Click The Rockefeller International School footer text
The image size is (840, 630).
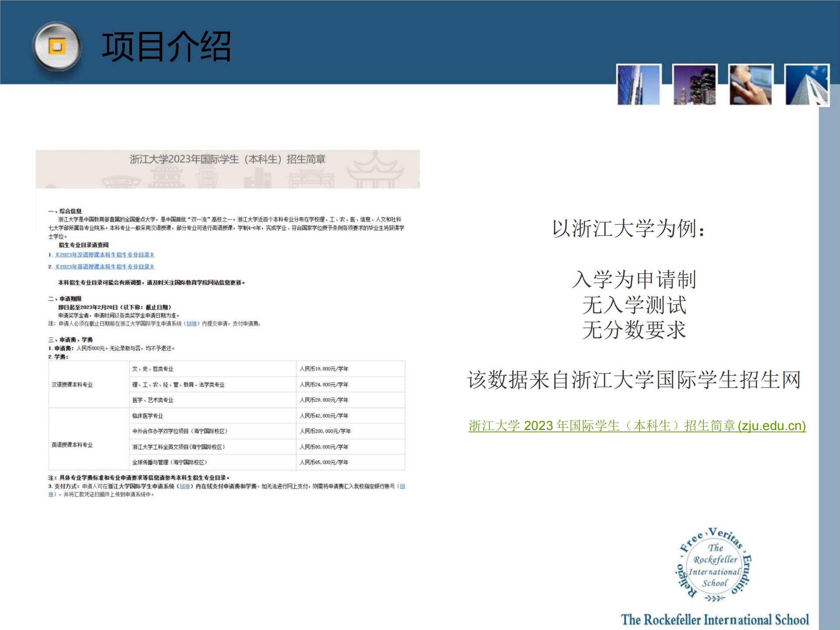point(715,619)
